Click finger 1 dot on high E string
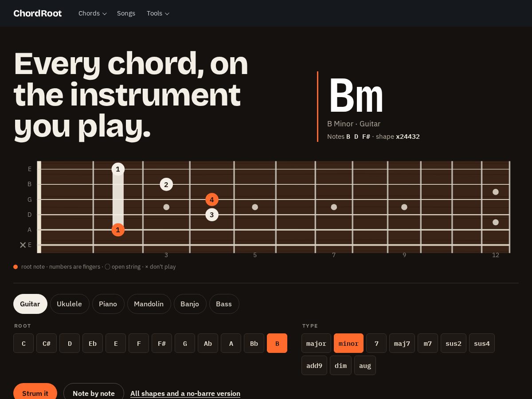532x399 pixels. pyautogui.click(x=118, y=169)
